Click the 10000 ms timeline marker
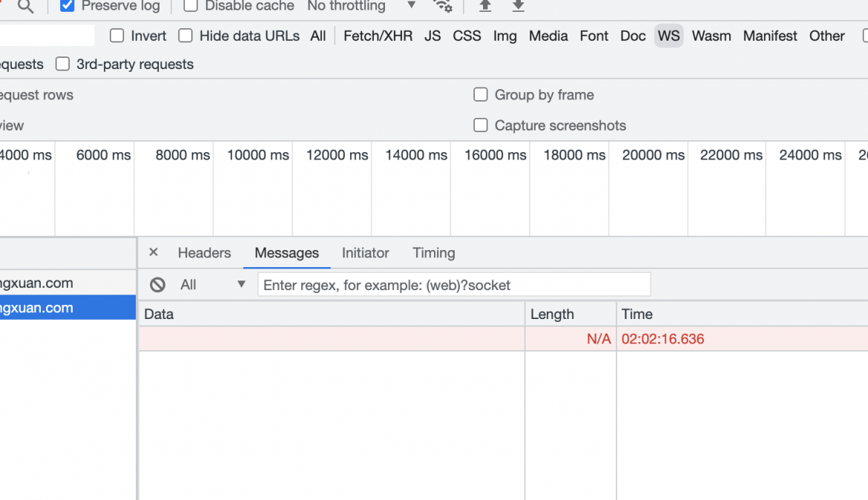Image resolution: width=868 pixels, height=500 pixels. [x=258, y=155]
